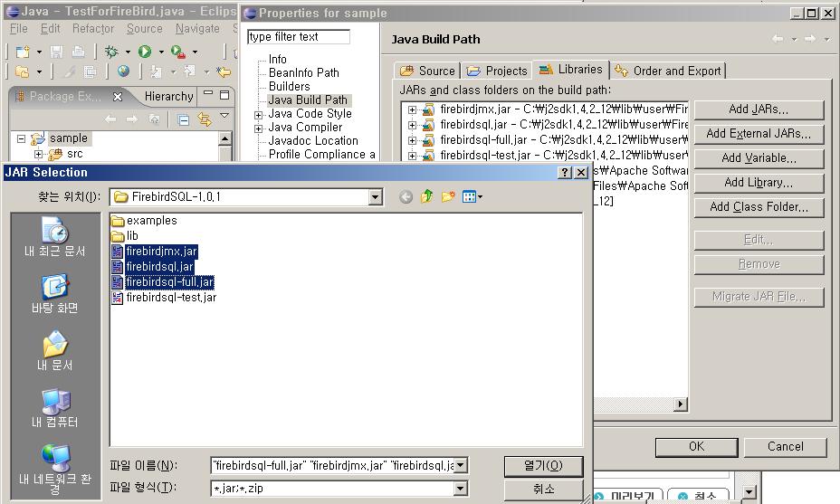Image resolution: width=840 pixels, height=504 pixels.
Task: Open the look-in folder FirebirdSQL-1.0.1 dropdown
Action: coord(376,197)
